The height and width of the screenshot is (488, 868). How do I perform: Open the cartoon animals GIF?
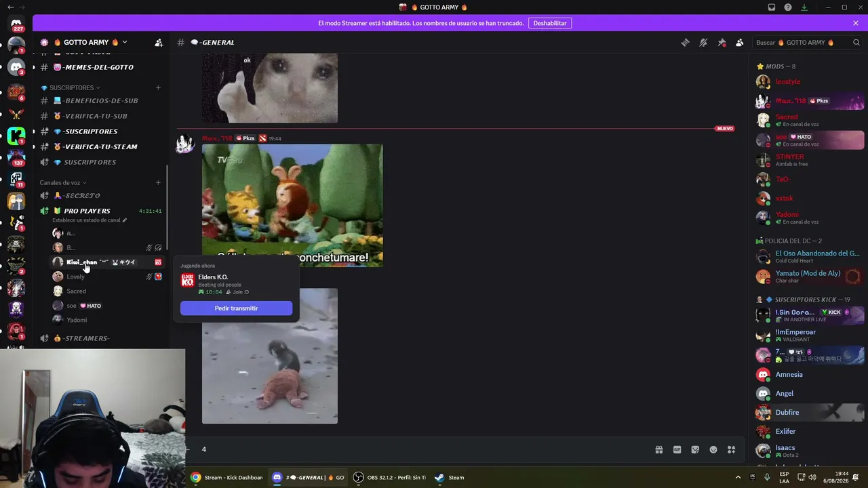292,205
